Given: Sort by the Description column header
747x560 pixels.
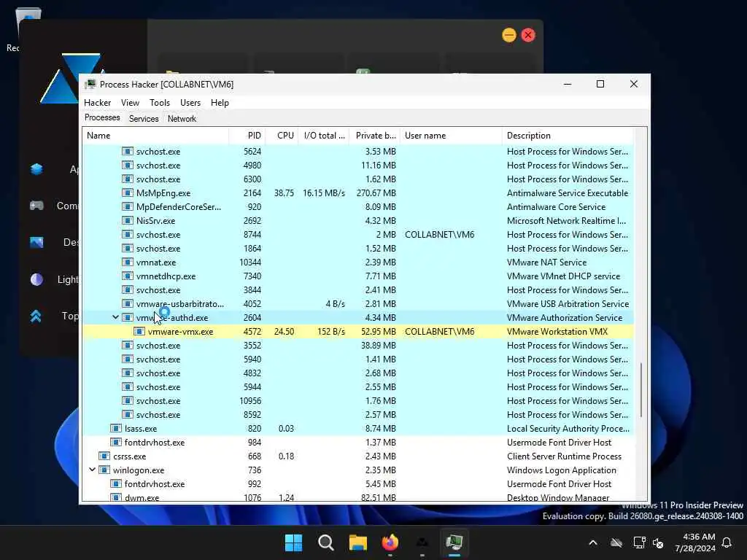Looking at the screenshot, I should pyautogui.click(x=568, y=135).
